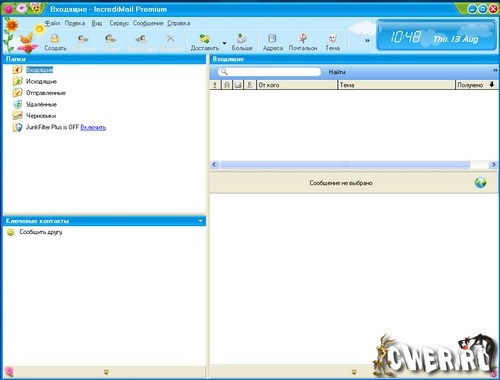This screenshot has width=500, height=380.
Task: Open the Правка menu
Action: coord(75,23)
